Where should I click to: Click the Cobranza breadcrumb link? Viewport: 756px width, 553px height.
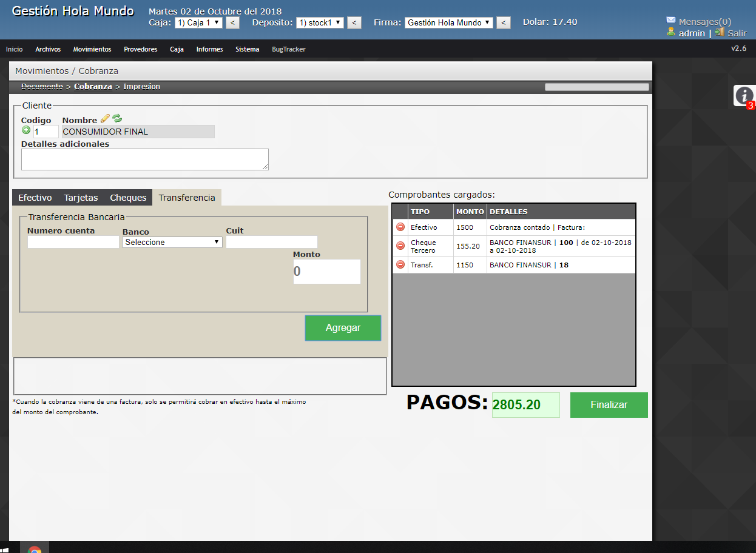(x=93, y=86)
